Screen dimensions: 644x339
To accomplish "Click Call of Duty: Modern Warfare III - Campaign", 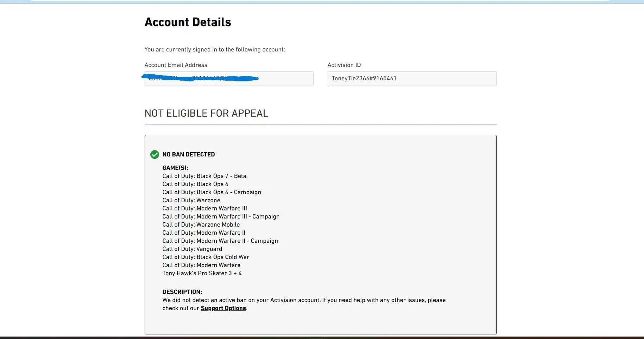I will click(x=221, y=217).
